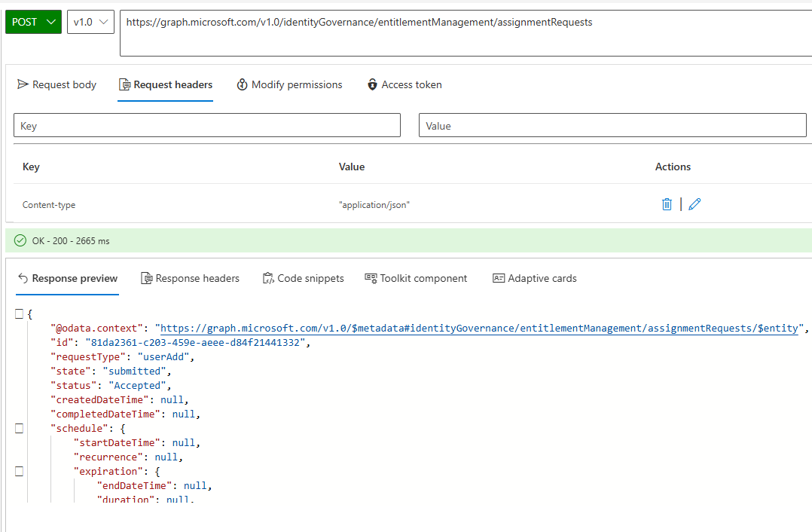
Task: Click the "userAdd" requestType value
Action: click(163, 357)
